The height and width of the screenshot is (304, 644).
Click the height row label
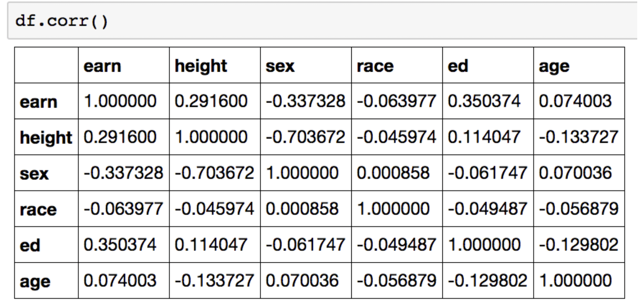46,137
